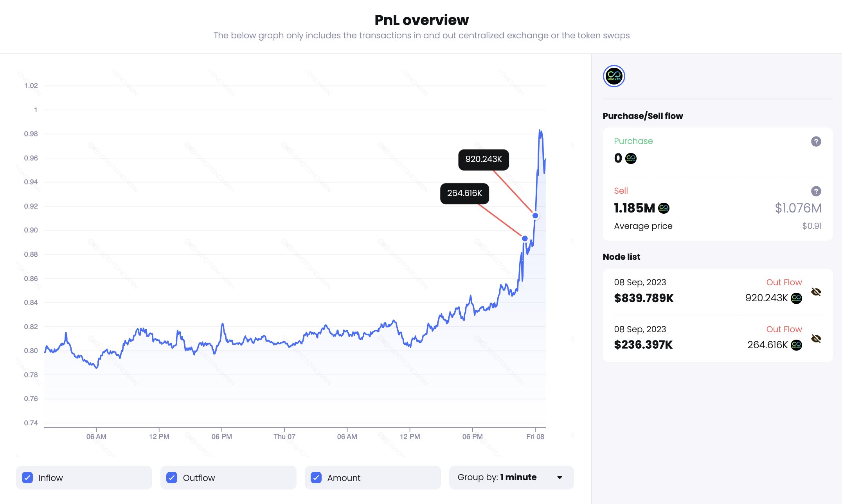Click the Purchase help question mark icon
842x504 pixels.
[x=816, y=142]
